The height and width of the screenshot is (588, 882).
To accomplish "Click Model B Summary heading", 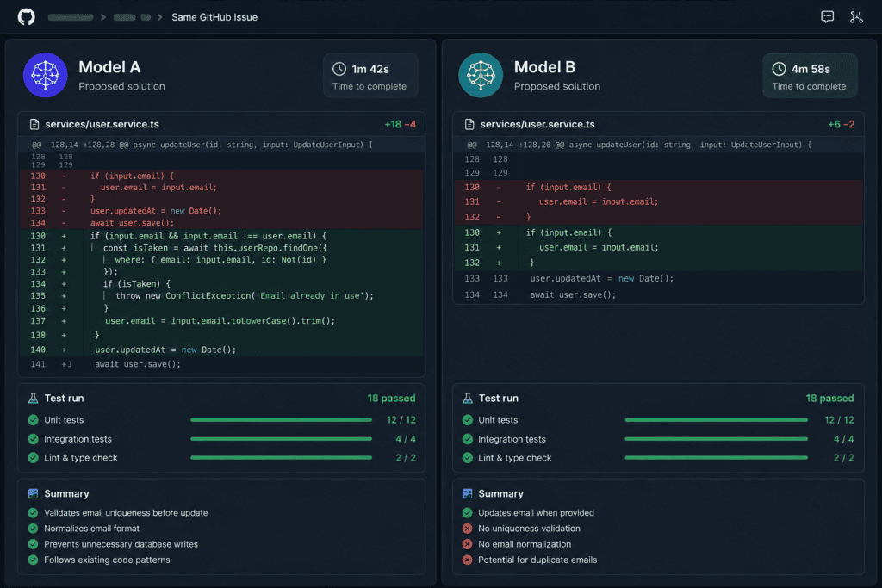I will [x=500, y=493].
